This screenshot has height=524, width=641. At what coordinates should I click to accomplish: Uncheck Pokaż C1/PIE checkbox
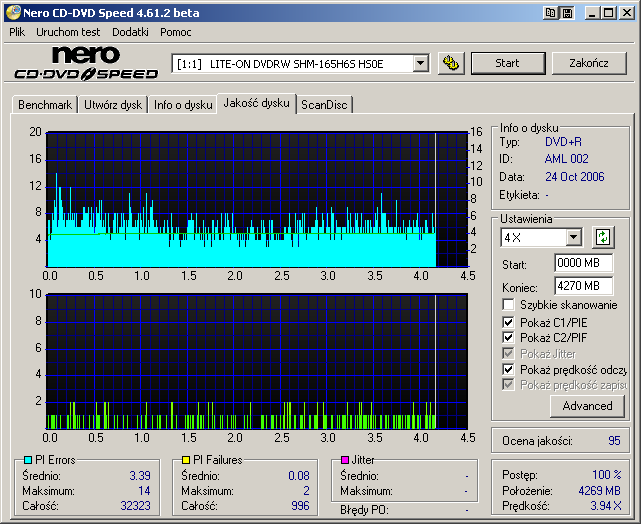[508, 322]
